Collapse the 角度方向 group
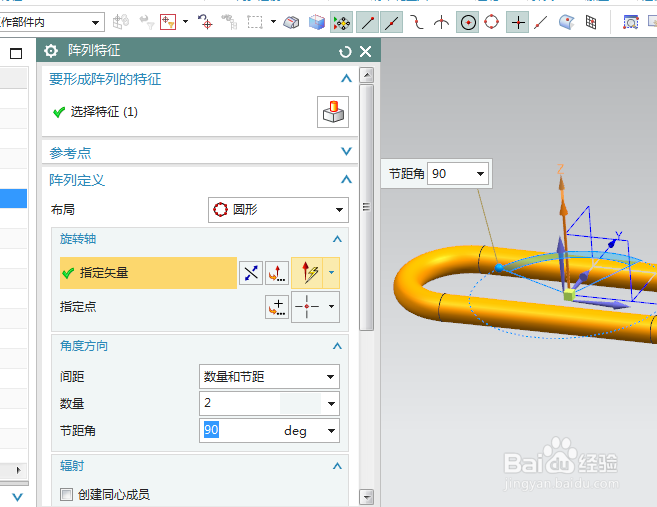This screenshot has height=507, width=657. (337, 346)
